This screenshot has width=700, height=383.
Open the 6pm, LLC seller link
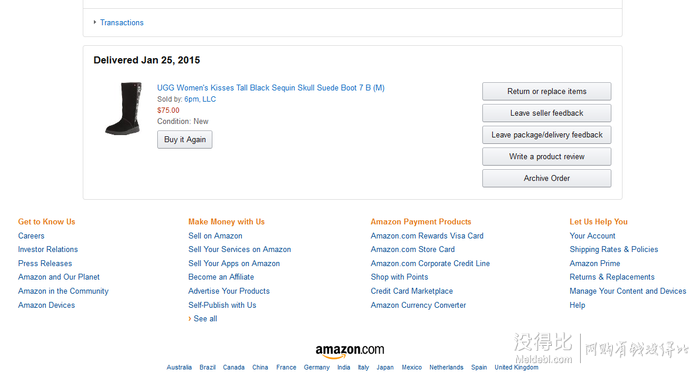point(200,99)
